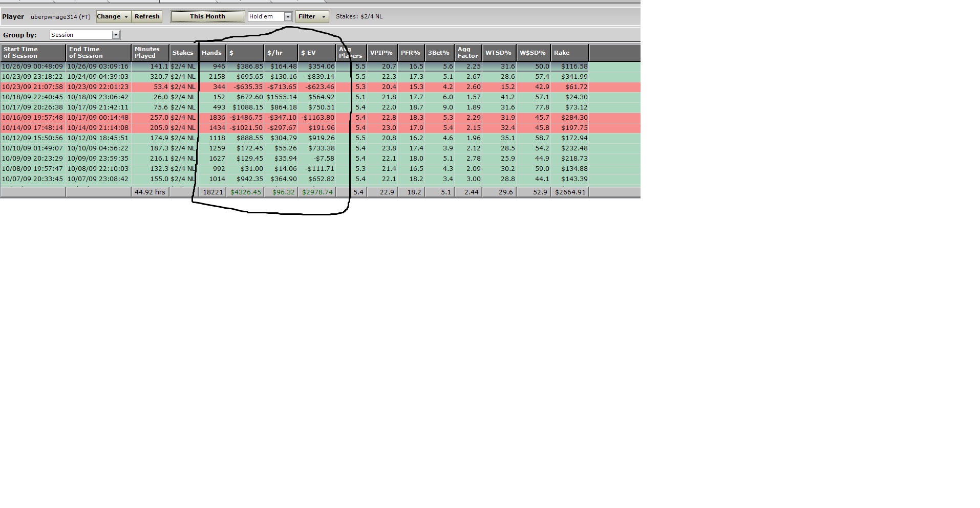Click the $341.99 rake cell
This screenshot has width=980, height=508.
click(569, 77)
